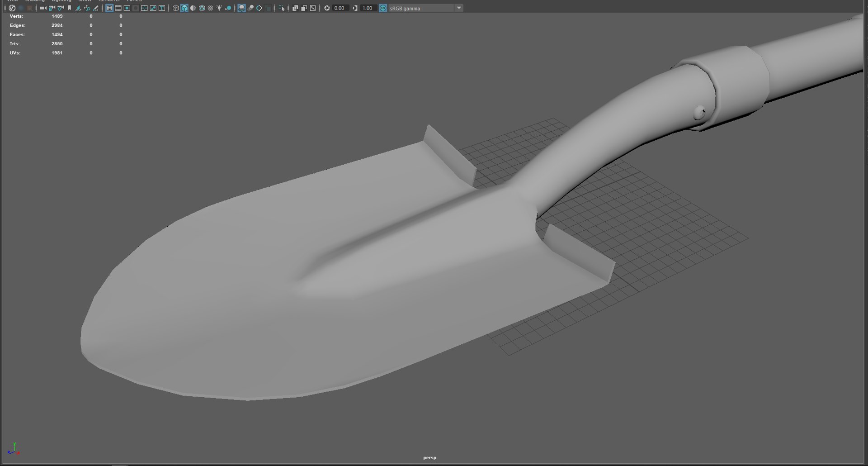Toggle View Transform ON button
Image resolution: width=868 pixels, height=466 pixels.
383,8
